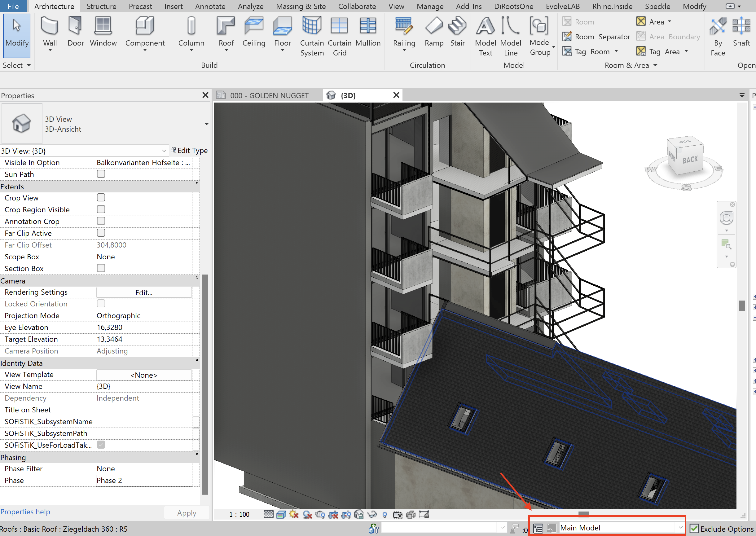The width and height of the screenshot is (756, 536).
Task: Open Visual Style menu icon
Action: pos(281,515)
